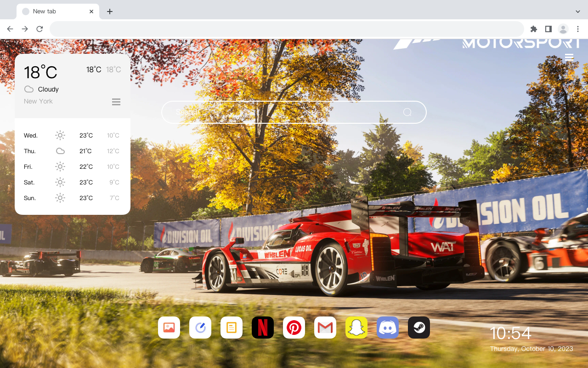Click the Wednesday sunny icon
The height and width of the screenshot is (368, 588).
pos(60,135)
